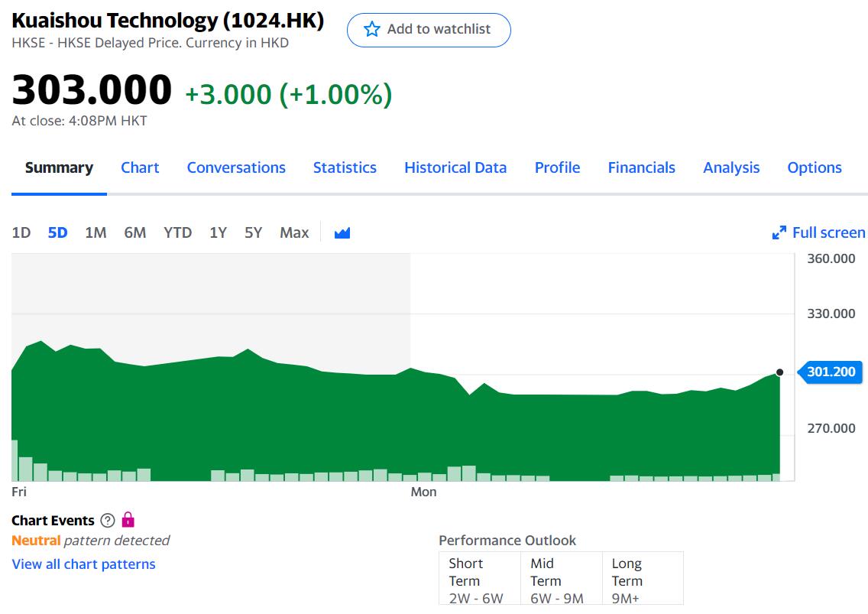Open the Options tab

point(815,167)
